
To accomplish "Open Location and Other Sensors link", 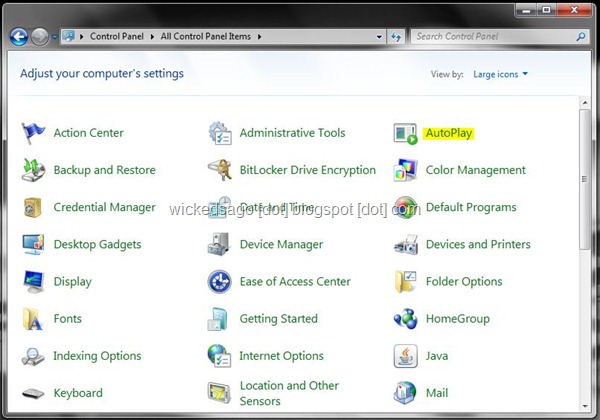I will pyautogui.click(x=289, y=393).
